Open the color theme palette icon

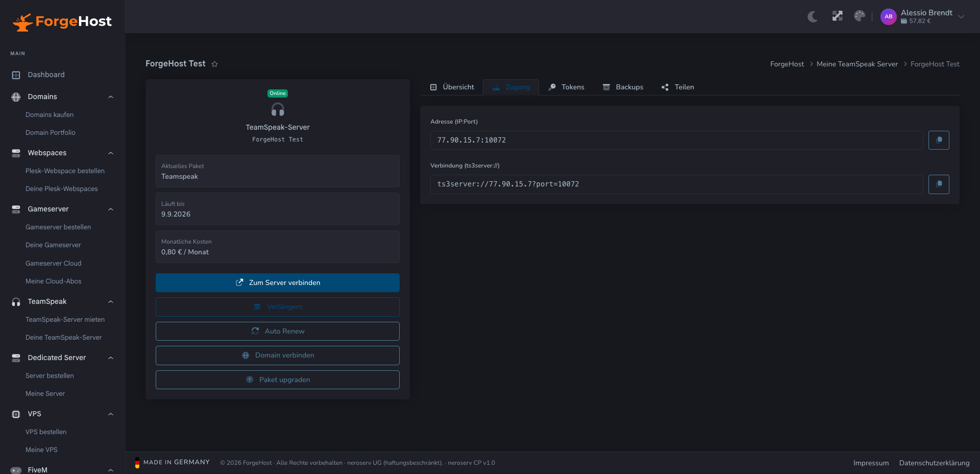click(x=860, y=16)
